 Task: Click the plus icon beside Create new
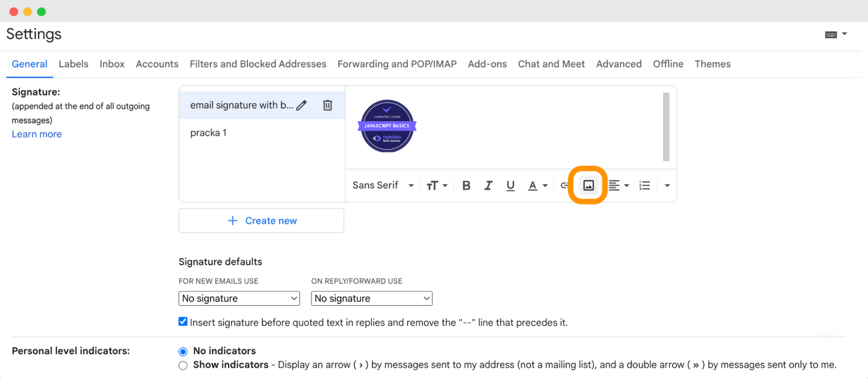(233, 221)
